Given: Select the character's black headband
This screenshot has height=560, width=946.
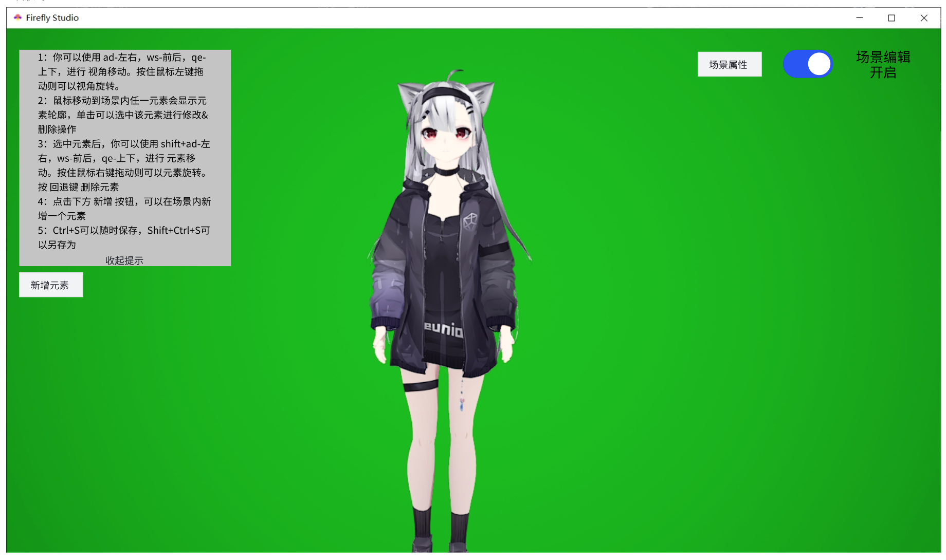Looking at the screenshot, I should [445, 94].
